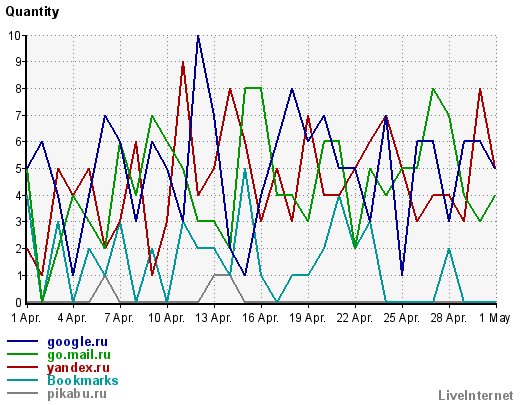Click the 28 Apr. axis label
This screenshot has width=520, height=405.
(449, 318)
